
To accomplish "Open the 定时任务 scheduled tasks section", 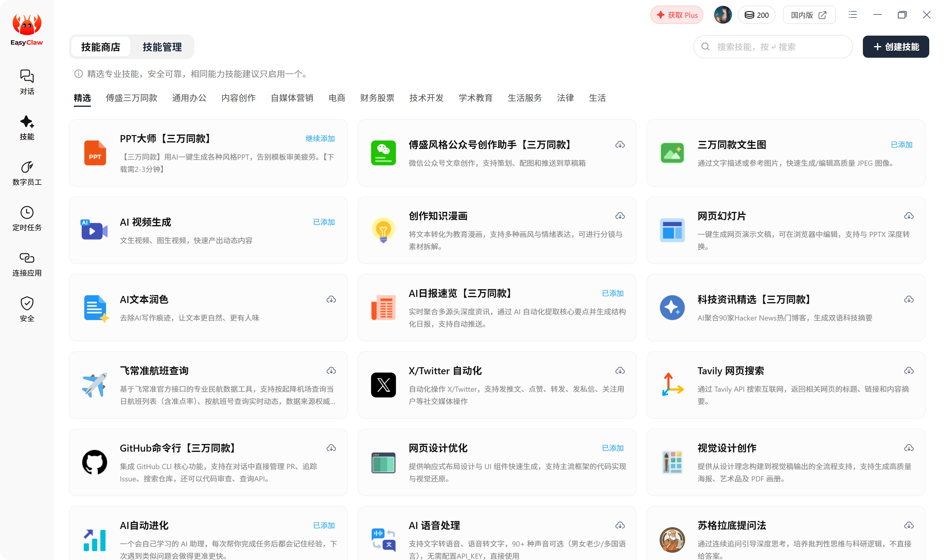I will tap(27, 218).
